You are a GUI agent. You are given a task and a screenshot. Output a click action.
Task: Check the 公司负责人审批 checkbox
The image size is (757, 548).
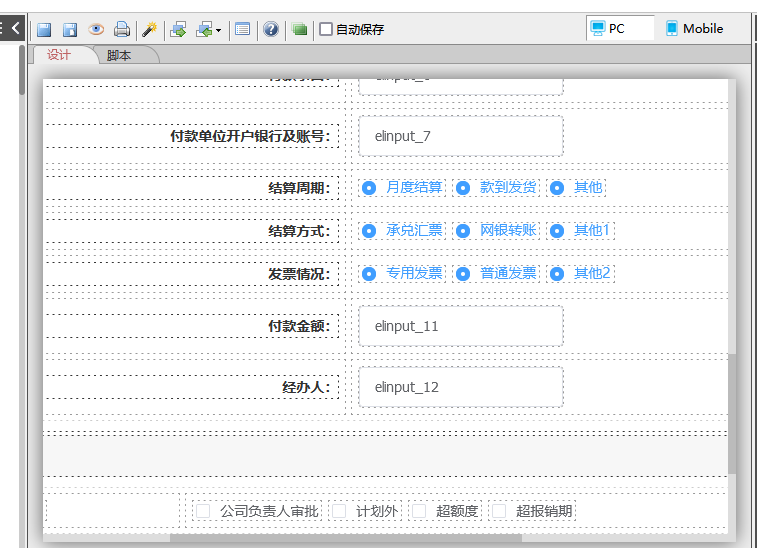click(203, 511)
